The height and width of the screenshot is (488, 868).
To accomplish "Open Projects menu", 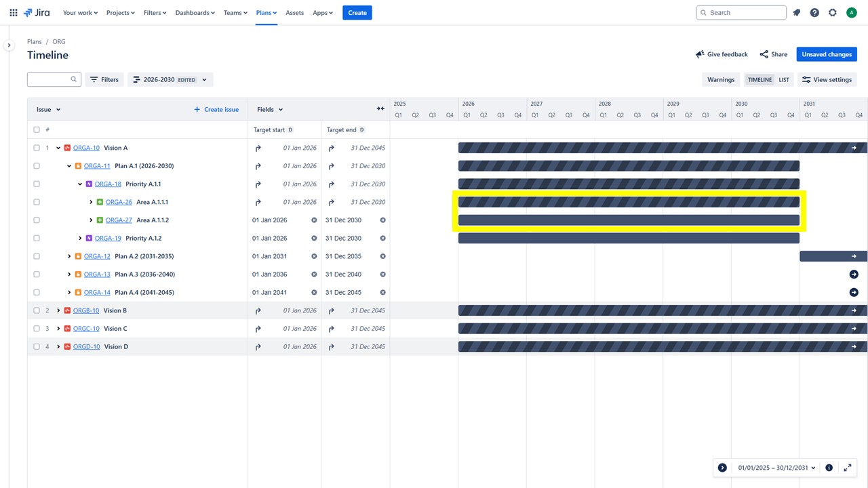I will [x=121, y=13].
